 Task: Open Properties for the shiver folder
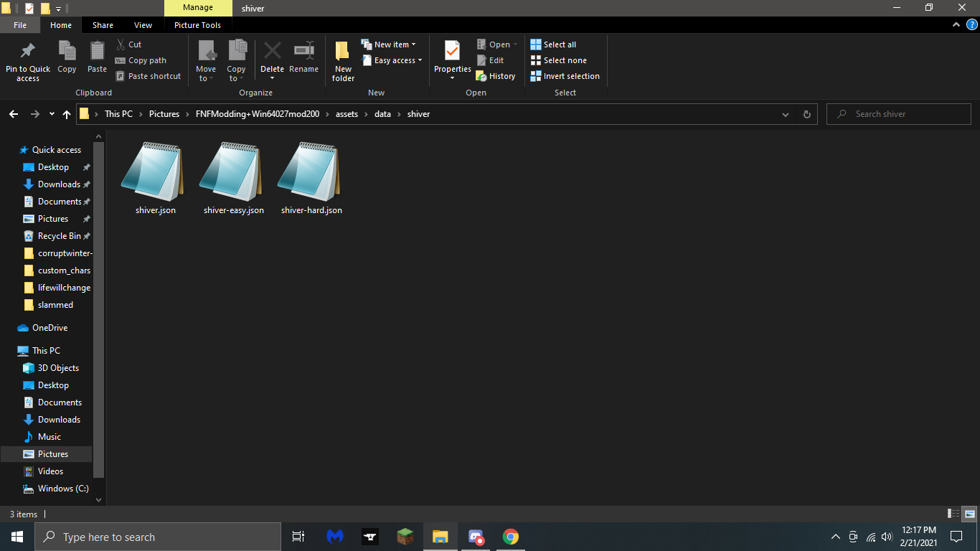pyautogui.click(x=451, y=60)
